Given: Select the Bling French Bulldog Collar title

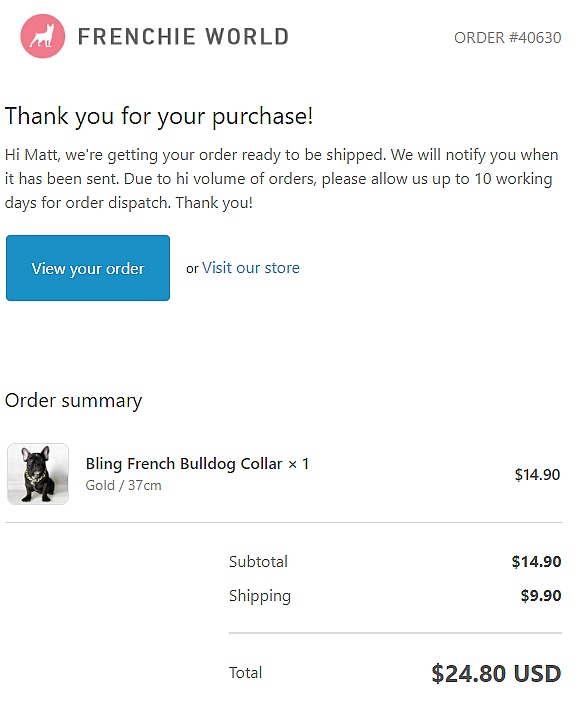Looking at the screenshot, I should [x=184, y=463].
